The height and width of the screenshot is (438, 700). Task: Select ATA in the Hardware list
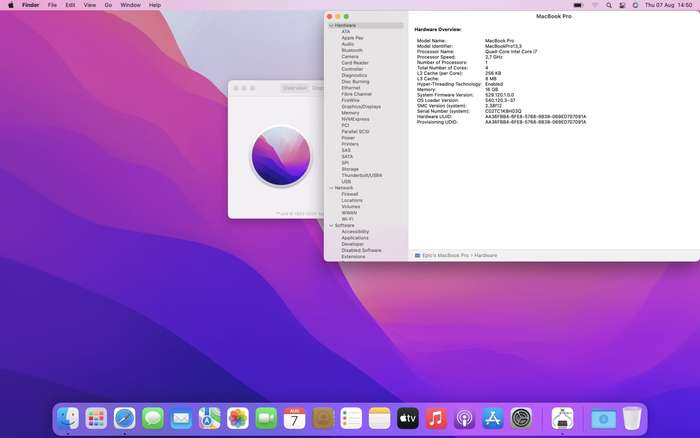pyautogui.click(x=346, y=32)
